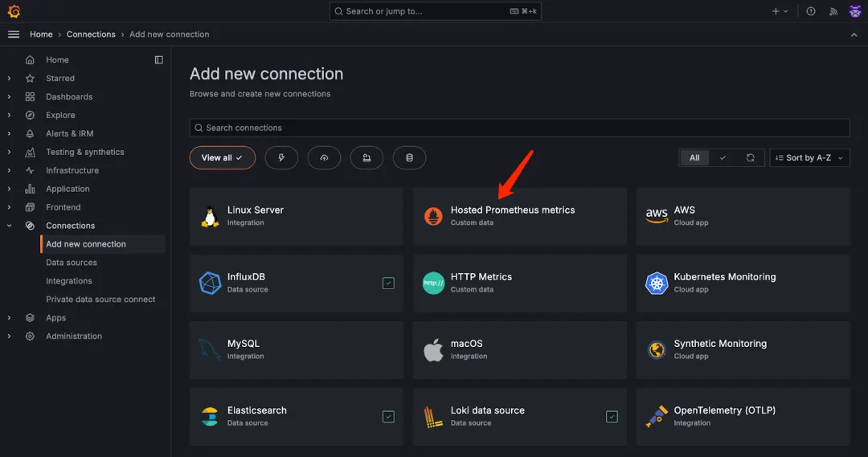The height and width of the screenshot is (457, 868).
Task: Click the Apps layers icon
Action: [30, 317]
